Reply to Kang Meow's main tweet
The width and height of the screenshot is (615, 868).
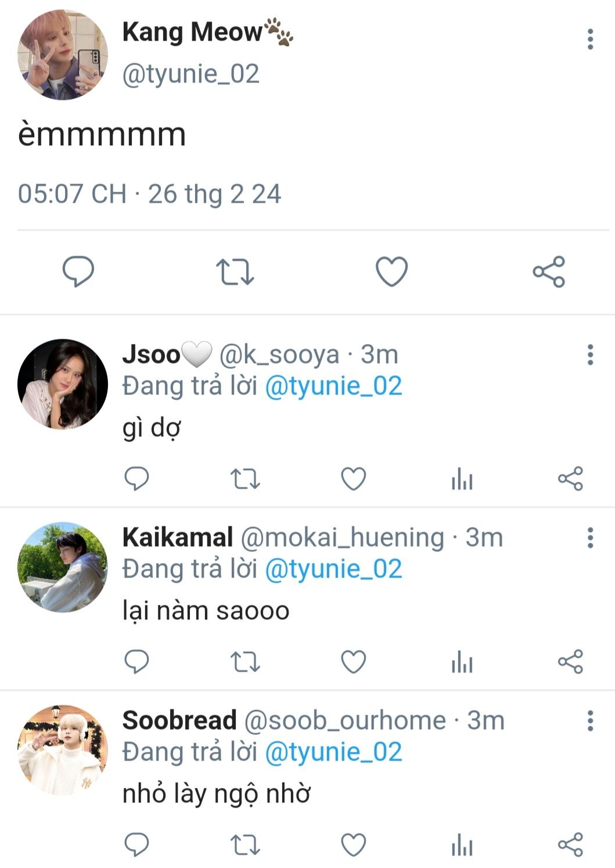78,271
